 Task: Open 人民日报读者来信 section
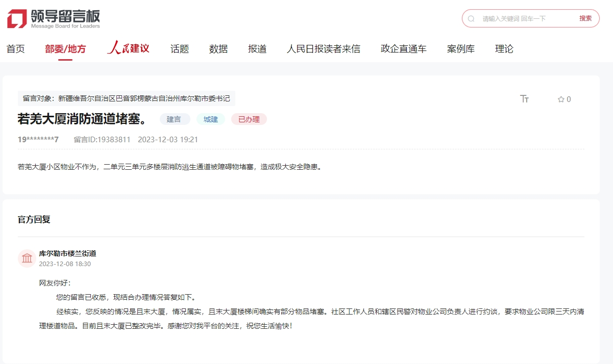324,49
